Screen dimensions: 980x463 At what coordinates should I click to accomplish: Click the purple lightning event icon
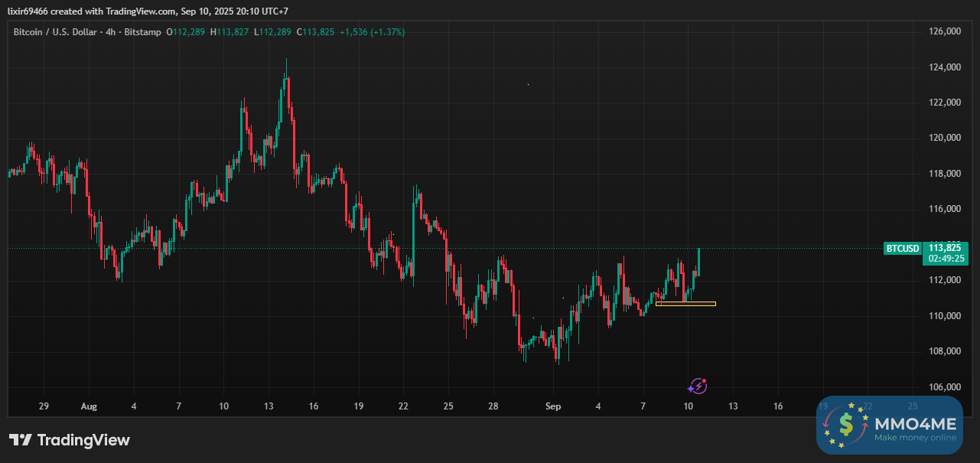tap(697, 386)
